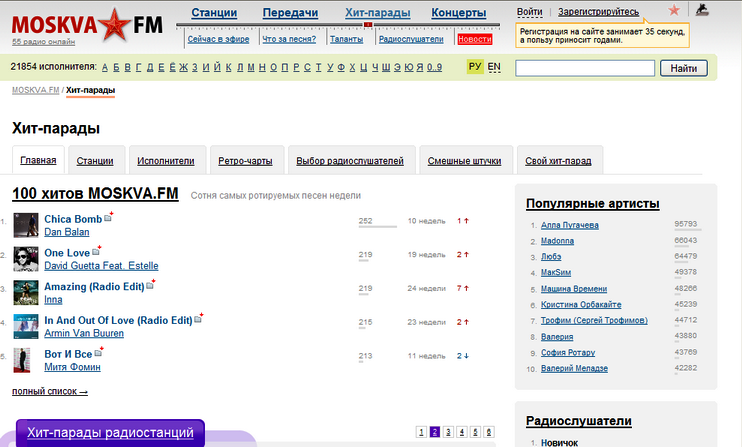The width and height of the screenshot is (742, 447).
Task: Open lyrics icon next to Amazing (Radio Edit)
Action: (150, 285)
